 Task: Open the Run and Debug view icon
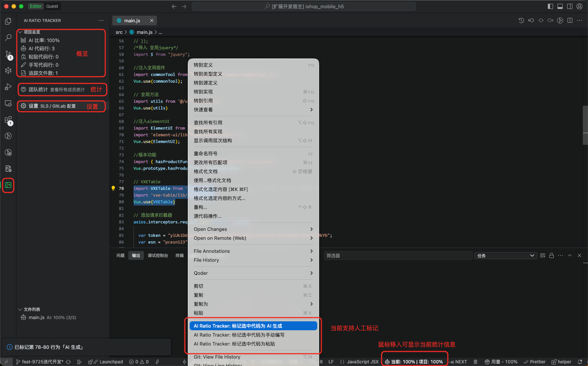tap(8, 87)
